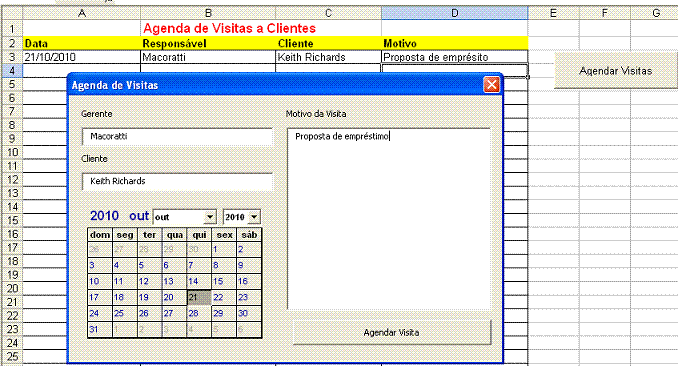Select day 22 in the calendar
Viewport: 678px width, 366px height.
point(224,298)
